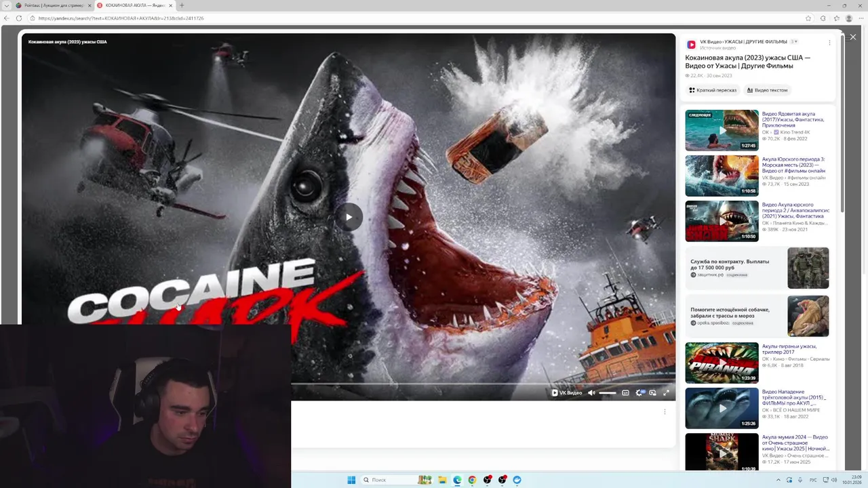Open the 'Служба по контракту' ad
This screenshot has width=868, height=488.
757,268
